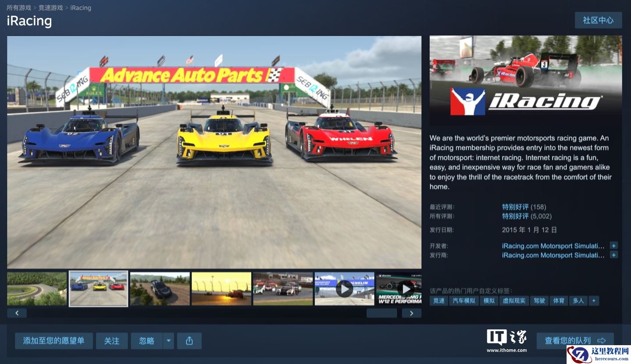Click the iRacing logo header image
631x364 pixels.
pyautogui.click(x=525, y=81)
